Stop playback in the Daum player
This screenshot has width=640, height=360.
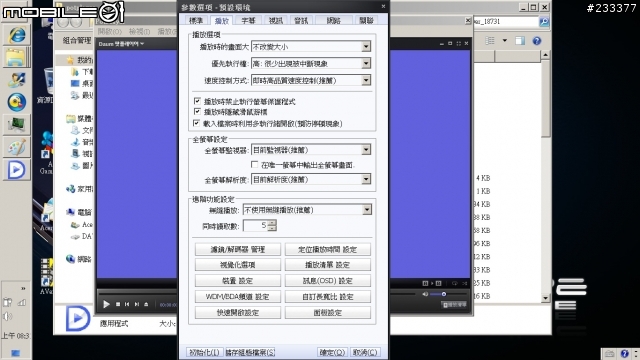point(118,304)
